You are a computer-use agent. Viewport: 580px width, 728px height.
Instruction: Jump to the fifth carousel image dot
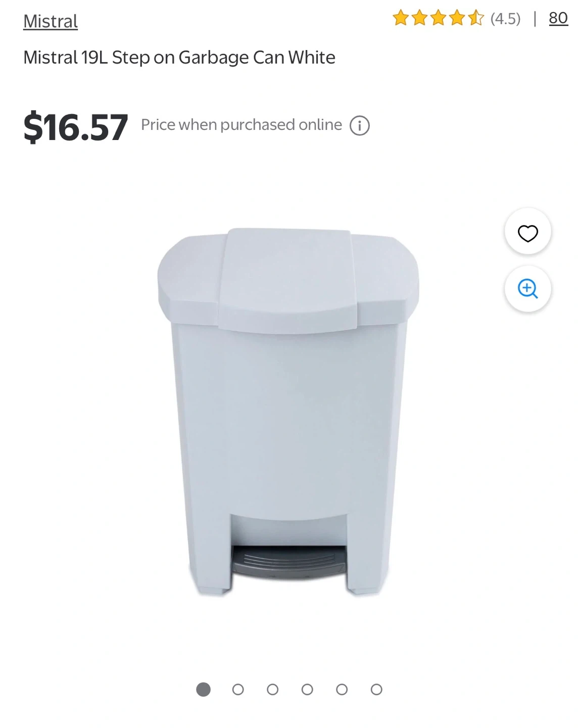pos(342,690)
